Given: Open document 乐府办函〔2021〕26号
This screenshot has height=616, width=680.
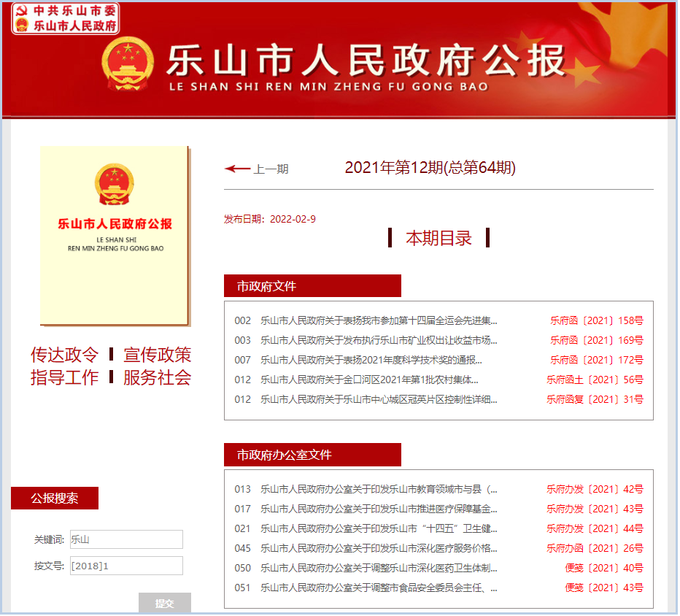Looking at the screenshot, I should pyautogui.click(x=595, y=548).
